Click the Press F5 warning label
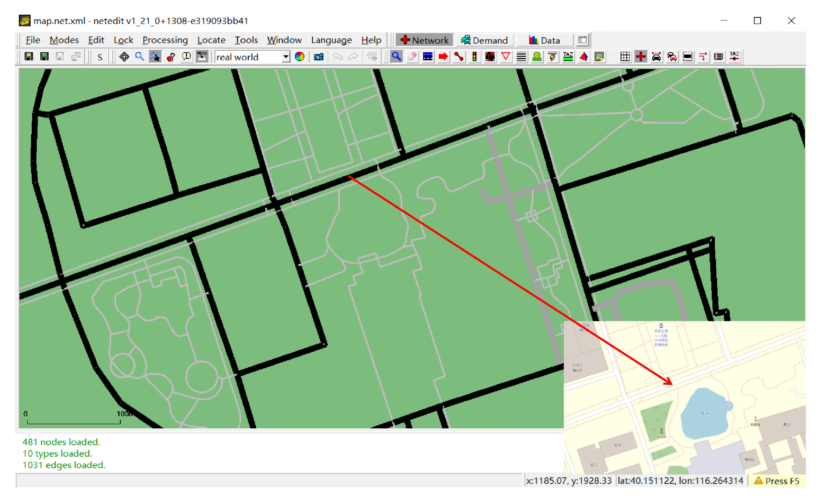This screenshot has width=820, height=504. point(777,481)
